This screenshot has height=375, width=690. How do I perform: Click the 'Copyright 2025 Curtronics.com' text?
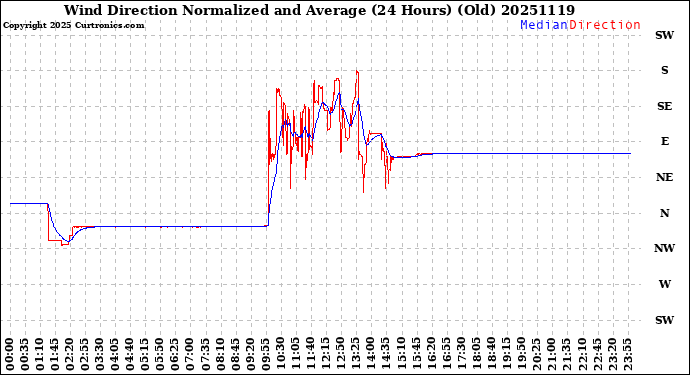coord(73,26)
